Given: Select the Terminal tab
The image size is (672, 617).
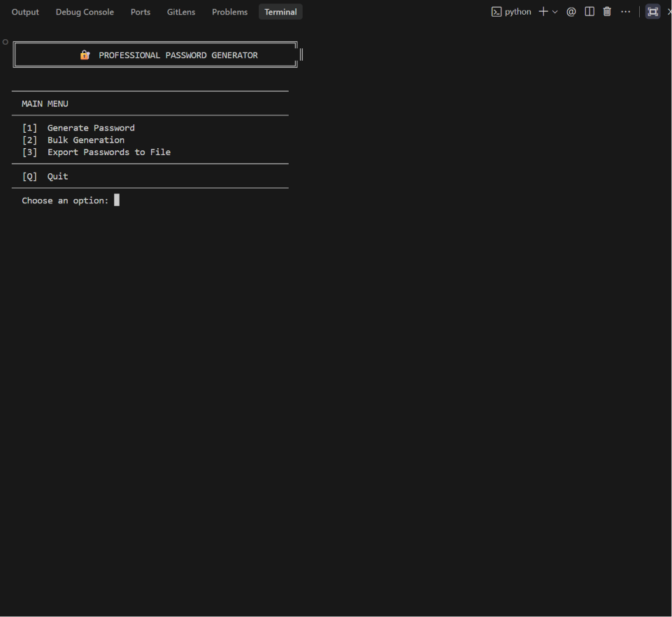Looking at the screenshot, I should 280,12.
